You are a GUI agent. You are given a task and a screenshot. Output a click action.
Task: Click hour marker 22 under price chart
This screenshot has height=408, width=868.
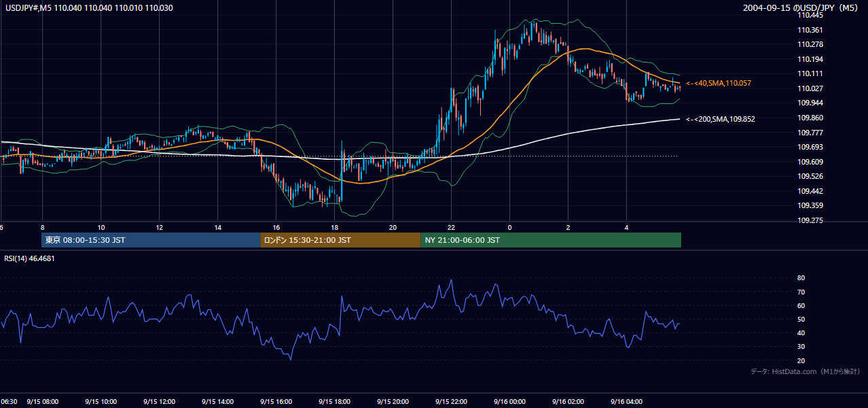[x=451, y=227]
